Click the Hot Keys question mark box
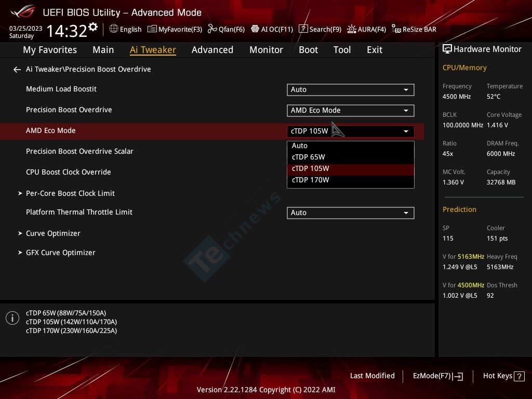 coord(519,376)
